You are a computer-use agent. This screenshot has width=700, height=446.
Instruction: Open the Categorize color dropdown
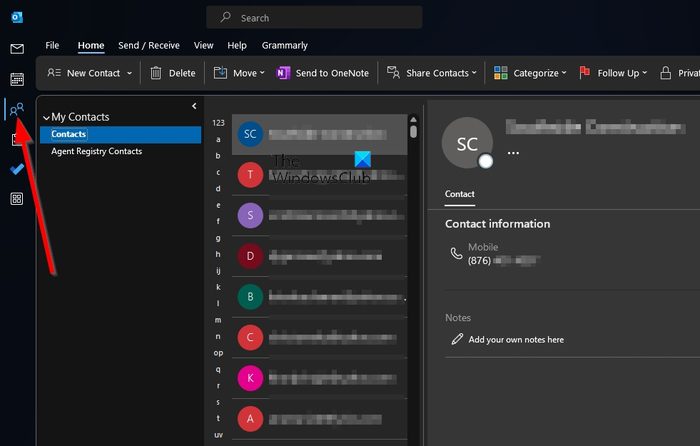click(530, 73)
